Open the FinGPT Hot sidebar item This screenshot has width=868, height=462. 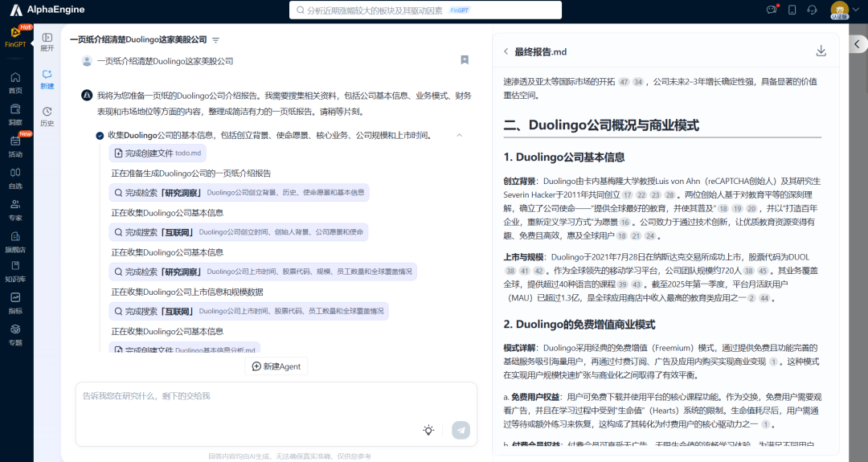click(x=15, y=37)
